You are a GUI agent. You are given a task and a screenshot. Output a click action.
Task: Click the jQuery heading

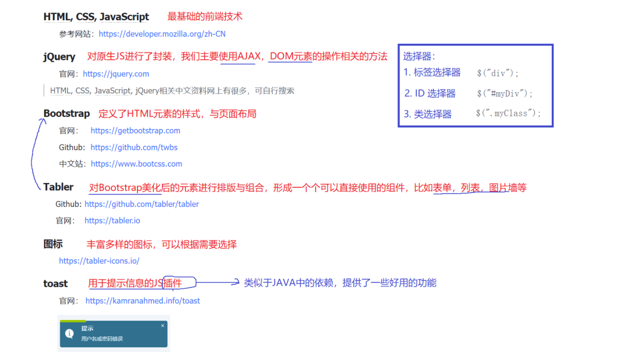(x=59, y=57)
